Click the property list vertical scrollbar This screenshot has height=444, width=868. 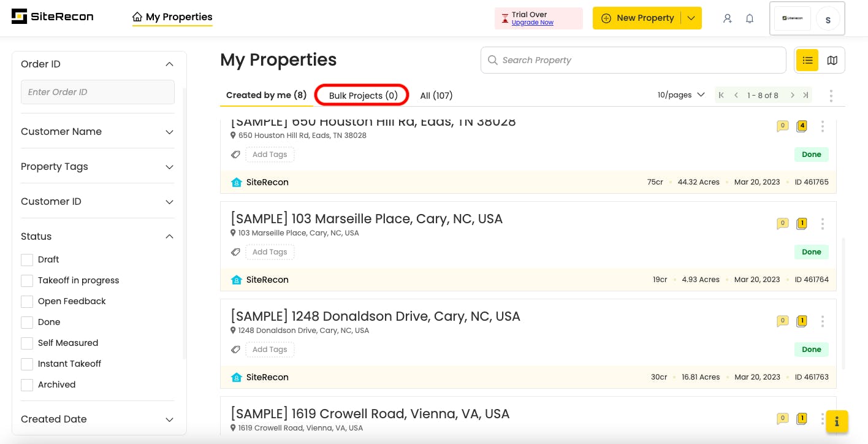click(843, 304)
